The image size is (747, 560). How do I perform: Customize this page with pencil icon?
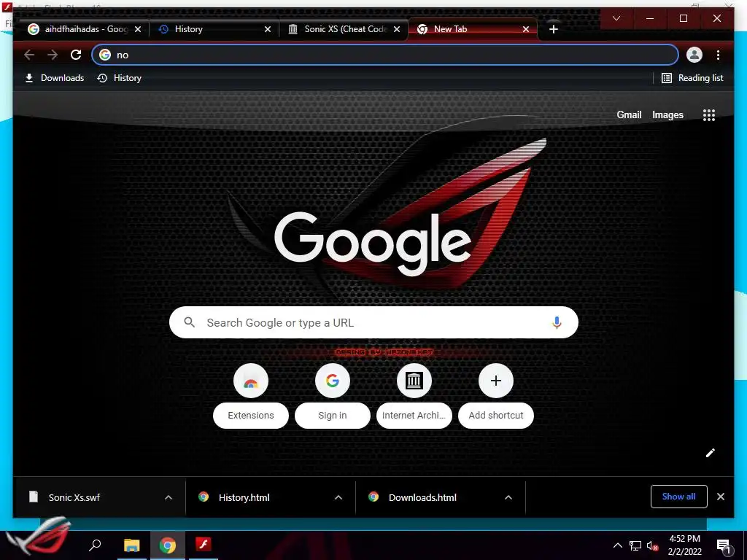point(711,452)
